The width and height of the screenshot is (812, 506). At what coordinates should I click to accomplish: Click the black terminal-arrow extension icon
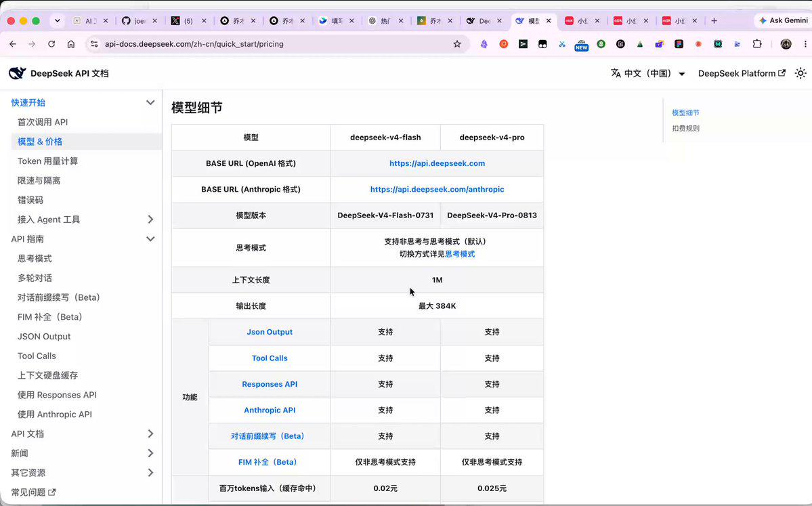523,44
